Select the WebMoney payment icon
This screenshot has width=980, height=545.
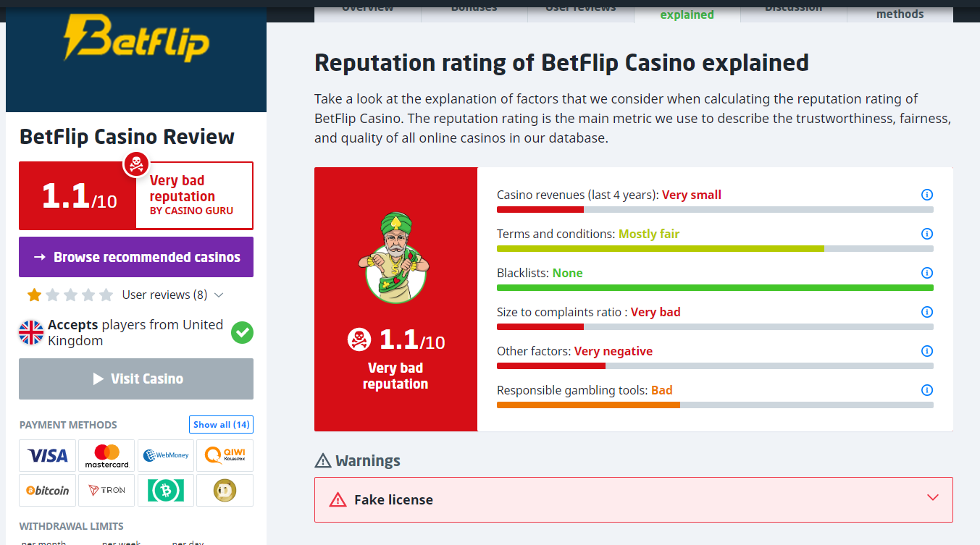point(166,455)
